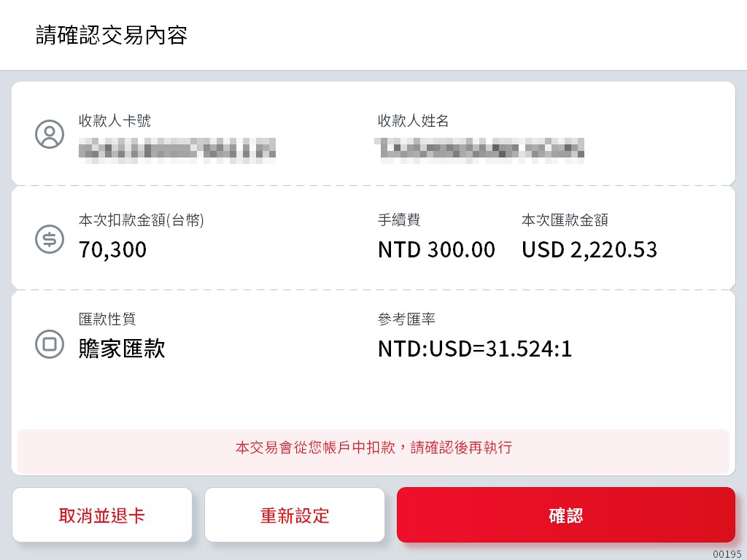Select the blurred recipient name
The width and height of the screenshot is (747, 560).
point(480,149)
